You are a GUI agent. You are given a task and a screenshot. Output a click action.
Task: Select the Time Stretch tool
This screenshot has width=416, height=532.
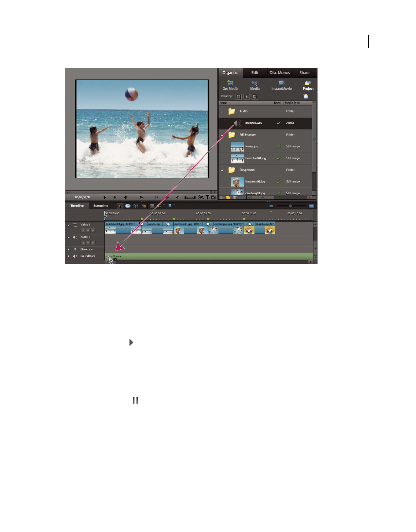point(128,206)
